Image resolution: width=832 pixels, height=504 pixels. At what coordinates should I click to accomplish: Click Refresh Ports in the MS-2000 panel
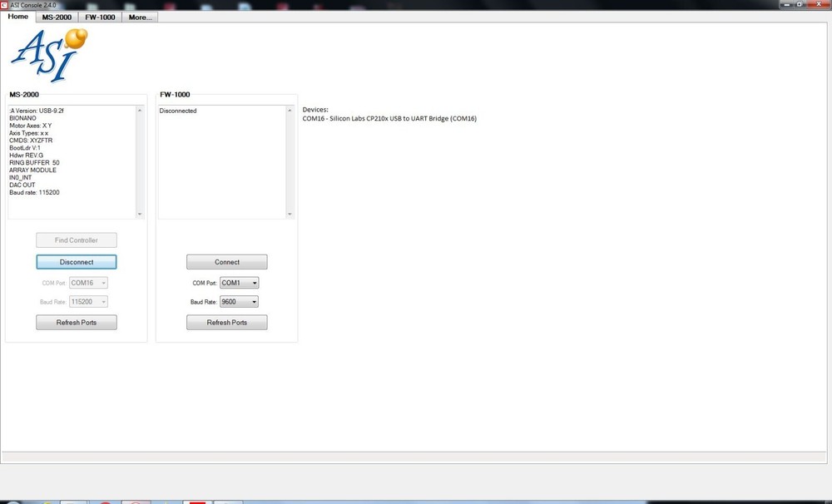[77, 323]
